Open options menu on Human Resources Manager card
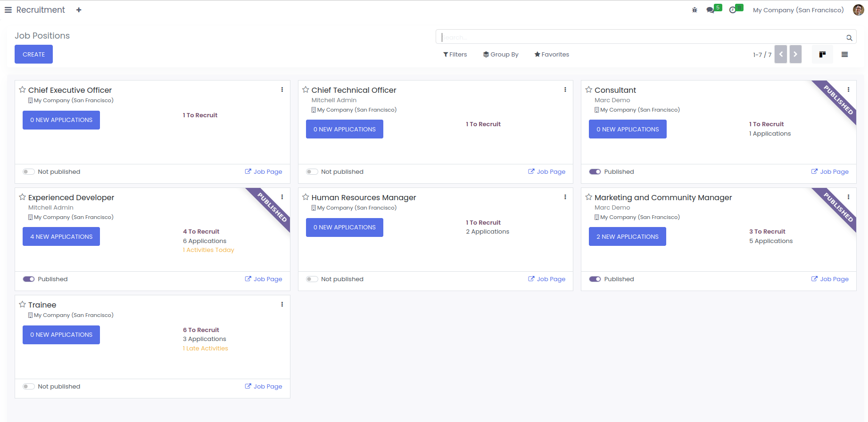The width and height of the screenshot is (868, 422). click(x=565, y=197)
